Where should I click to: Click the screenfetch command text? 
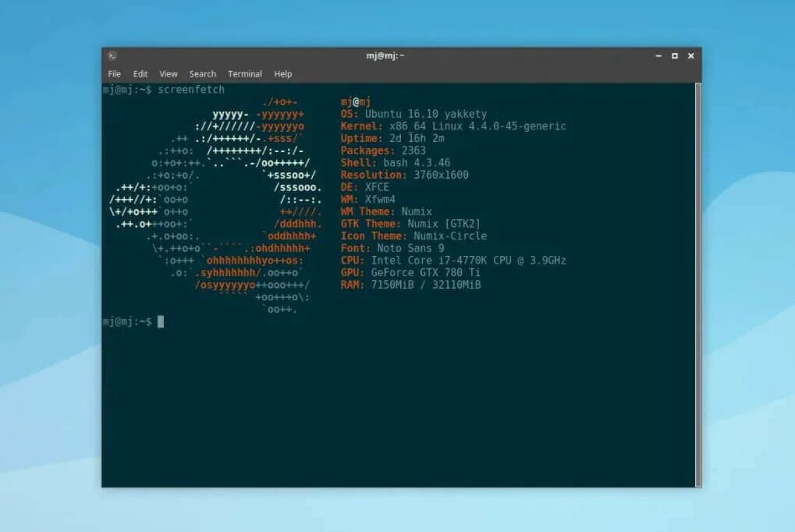[x=191, y=90]
